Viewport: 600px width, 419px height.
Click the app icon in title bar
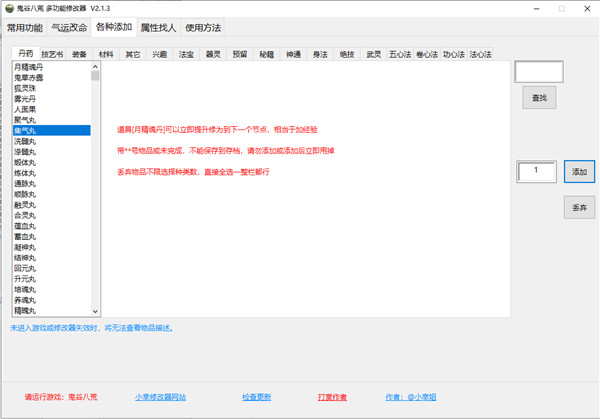tap(10, 8)
